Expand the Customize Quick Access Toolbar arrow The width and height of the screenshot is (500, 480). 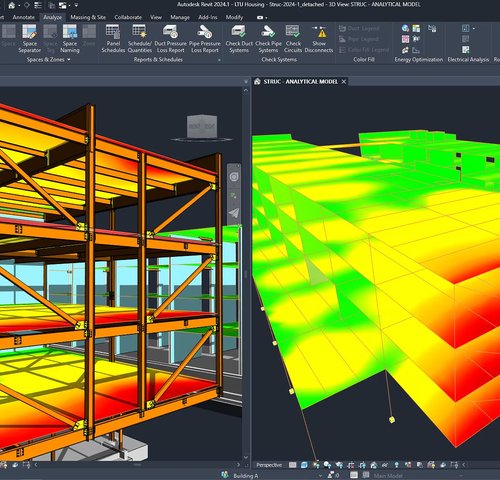(x=76, y=5)
